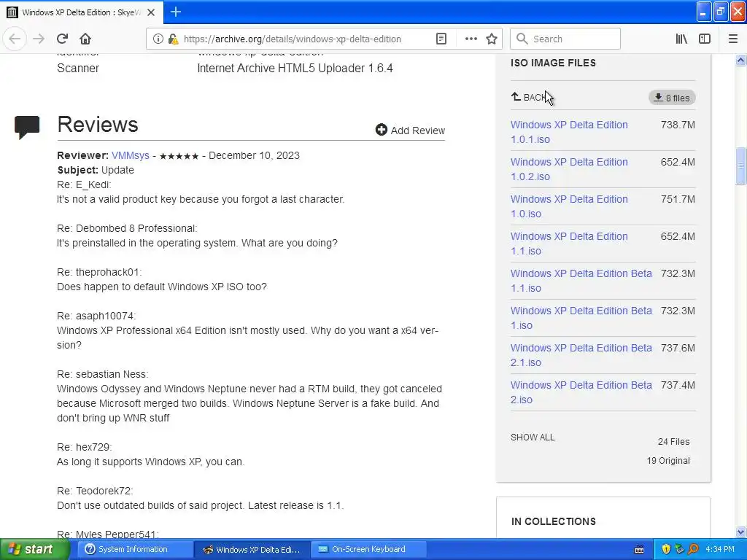
Task: Click the Reviews speech bubble icon
Action: (x=27, y=127)
